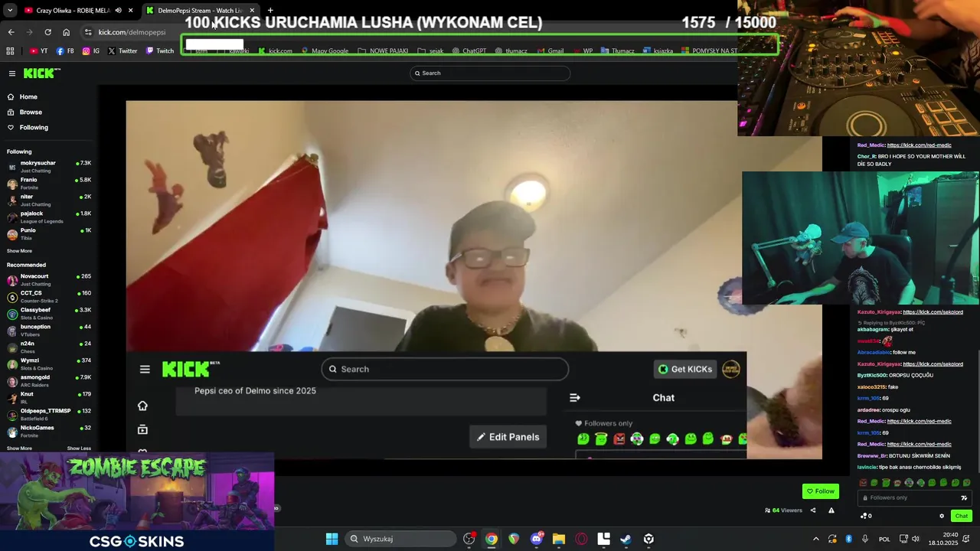This screenshot has height=551, width=980.
Task: Open the YT bookmark
Action: tap(39, 51)
